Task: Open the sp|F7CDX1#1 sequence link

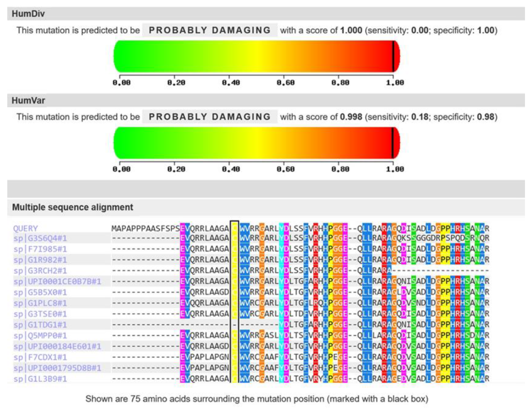Action: click(40, 357)
